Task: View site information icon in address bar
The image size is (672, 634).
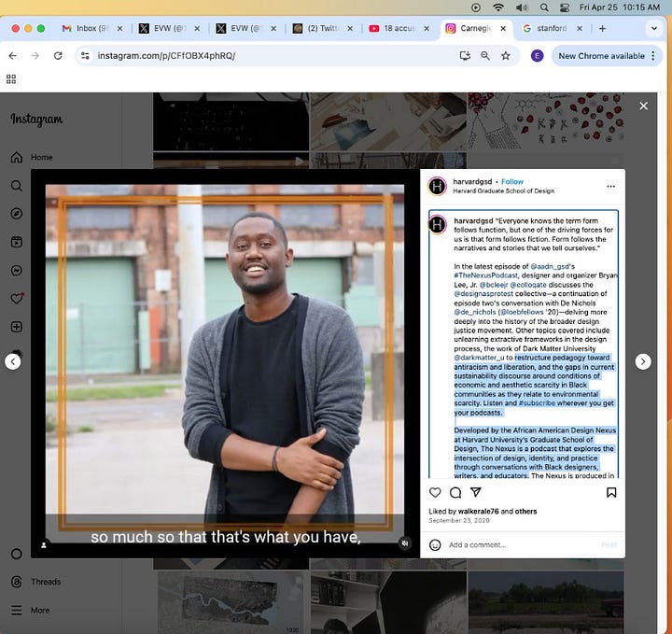Action: point(85,56)
